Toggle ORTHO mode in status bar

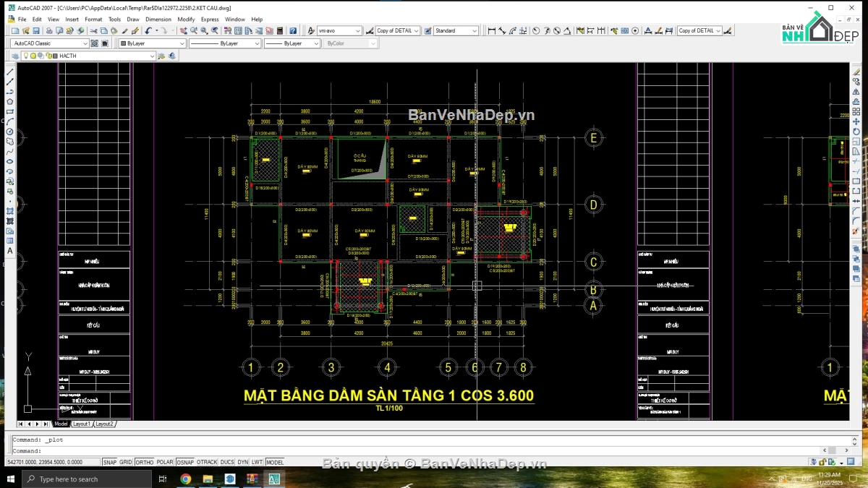pyautogui.click(x=145, y=462)
